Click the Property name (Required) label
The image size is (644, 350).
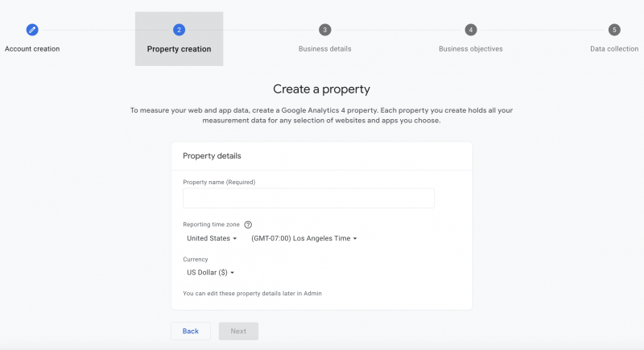pyautogui.click(x=219, y=183)
